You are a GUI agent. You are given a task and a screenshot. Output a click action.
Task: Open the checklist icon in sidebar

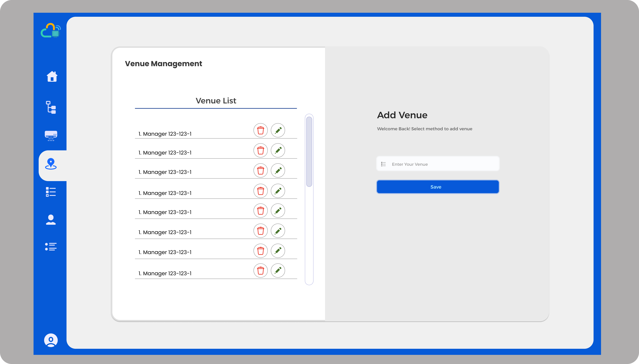pyautogui.click(x=51, y=192)
